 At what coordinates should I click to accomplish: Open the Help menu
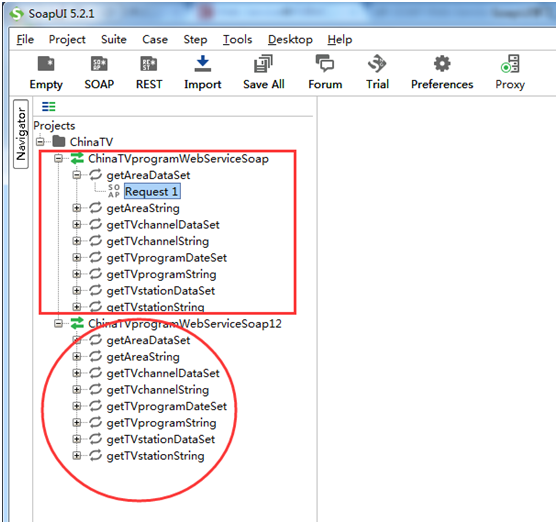[340, 39]
